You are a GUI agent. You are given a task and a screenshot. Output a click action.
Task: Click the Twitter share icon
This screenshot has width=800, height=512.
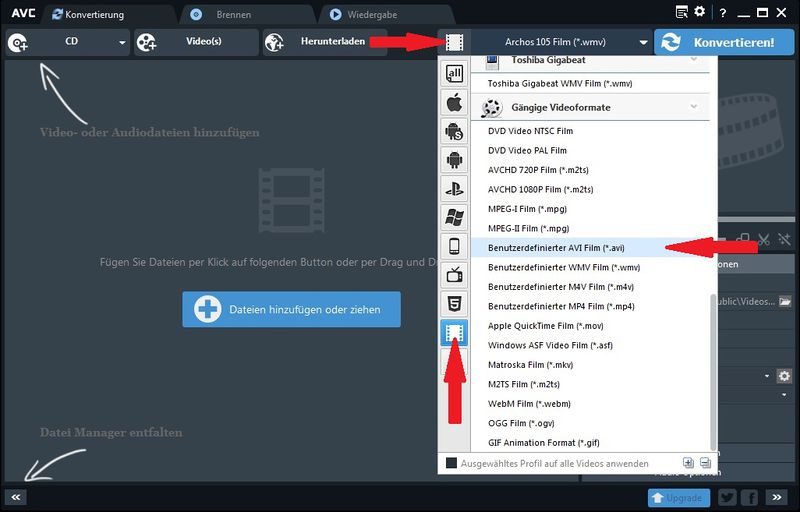(x=727, y=497)
